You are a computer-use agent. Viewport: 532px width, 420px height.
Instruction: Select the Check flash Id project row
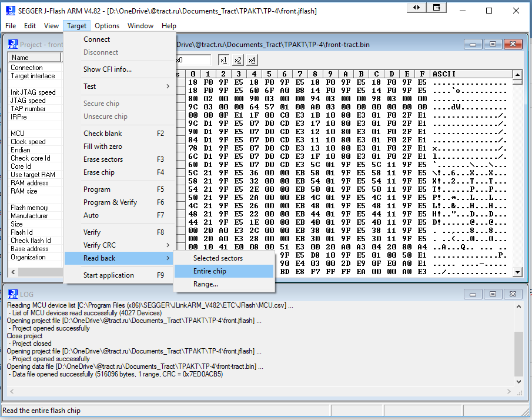pos(35,241)
